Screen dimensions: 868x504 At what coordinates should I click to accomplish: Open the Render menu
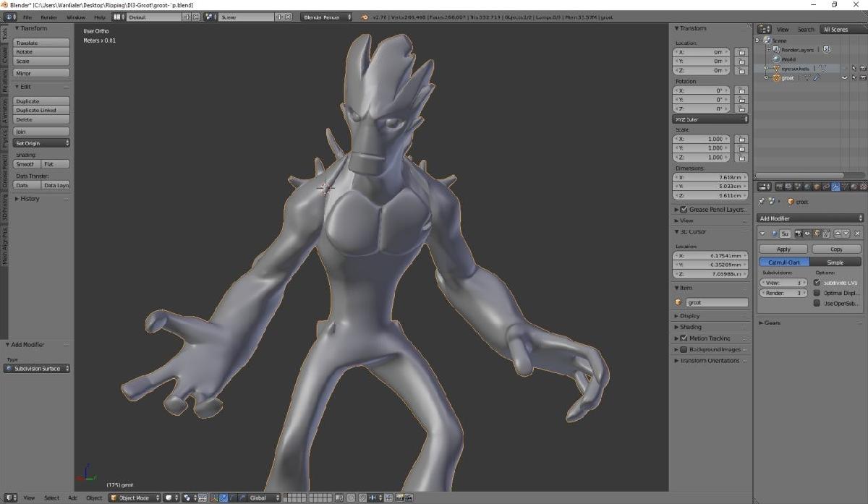pos(49,17)
